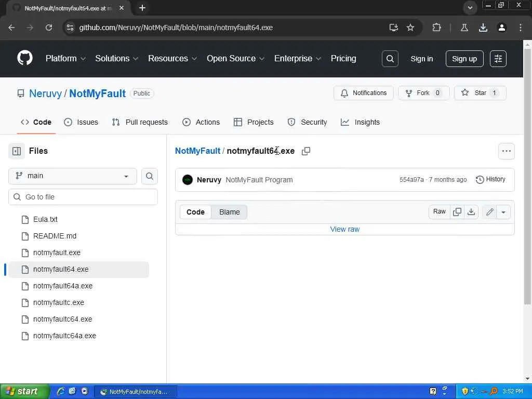Switch to Blame view toggle
This screenshot has width=532, height=399.
click(x=229, y=212)
